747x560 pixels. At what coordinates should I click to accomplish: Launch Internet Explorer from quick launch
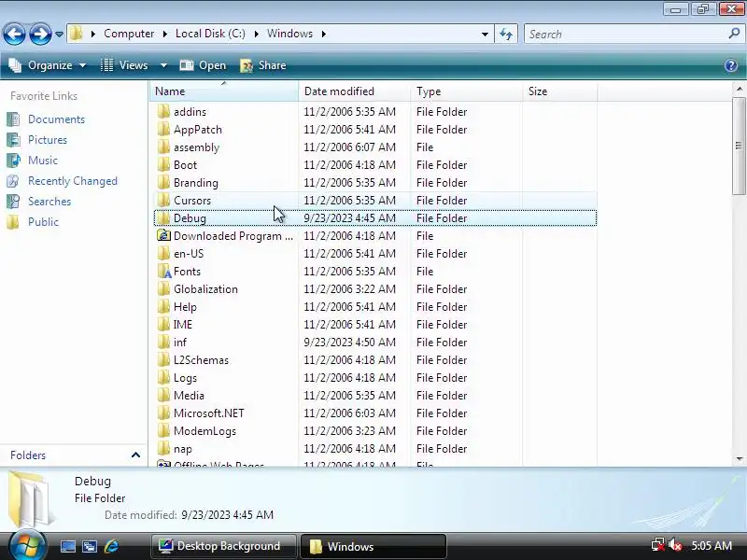pos(111,546)
